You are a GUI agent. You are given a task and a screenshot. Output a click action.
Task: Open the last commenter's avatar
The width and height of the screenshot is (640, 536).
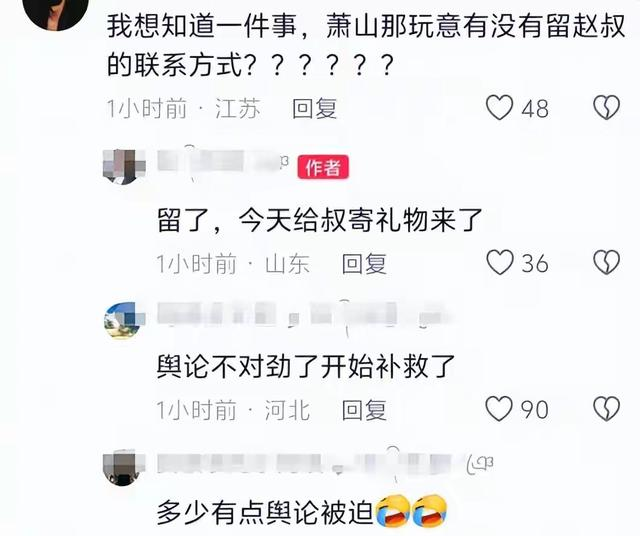124,469
